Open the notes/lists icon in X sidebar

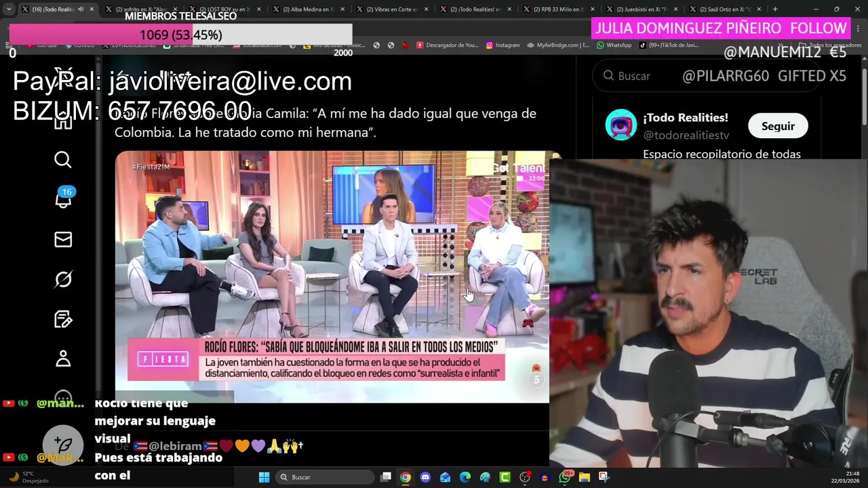(63, 319)
